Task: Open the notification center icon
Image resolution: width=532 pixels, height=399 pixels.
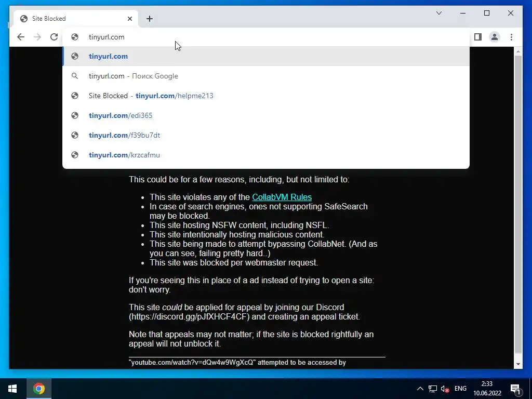Action: click(515, 389)
